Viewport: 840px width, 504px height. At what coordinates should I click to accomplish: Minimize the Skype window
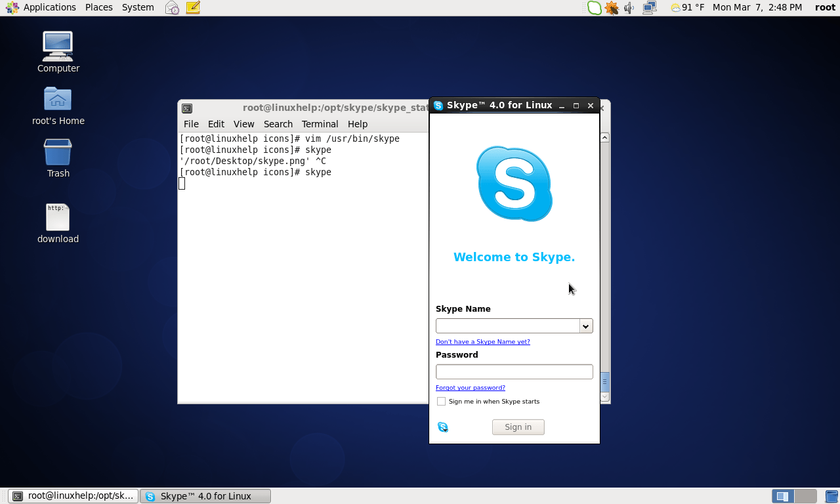click(x=562, y=106)
